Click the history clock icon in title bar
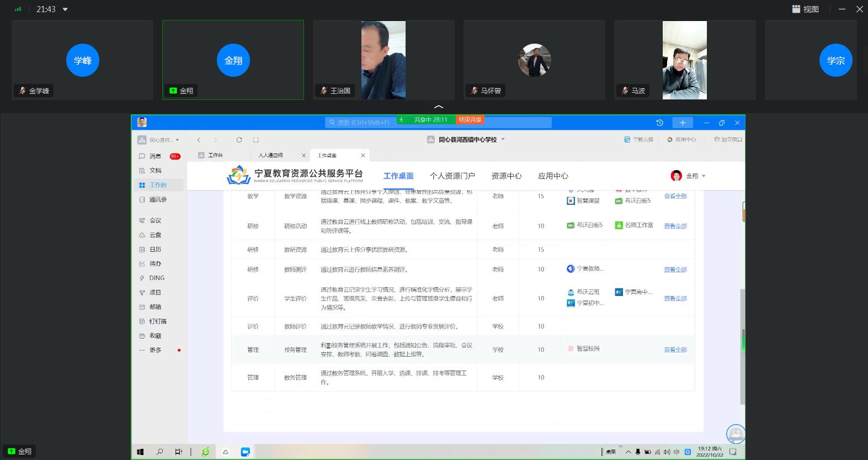This screenshot has width=868, height=460. (659, 123)
